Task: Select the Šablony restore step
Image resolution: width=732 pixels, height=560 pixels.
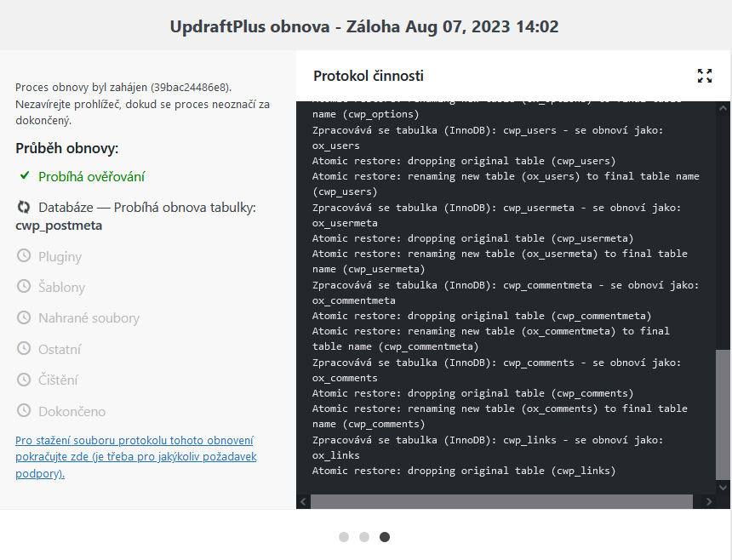Action: point(61,287)
